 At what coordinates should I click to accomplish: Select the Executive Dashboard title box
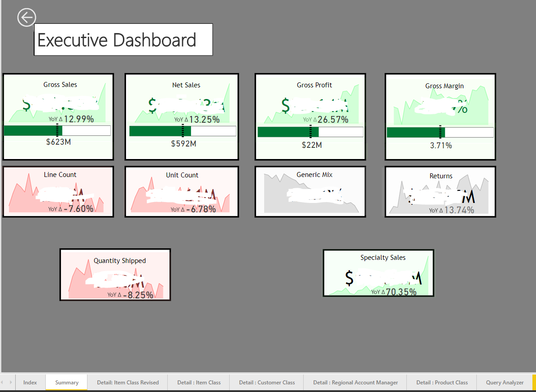pos(123,39)
